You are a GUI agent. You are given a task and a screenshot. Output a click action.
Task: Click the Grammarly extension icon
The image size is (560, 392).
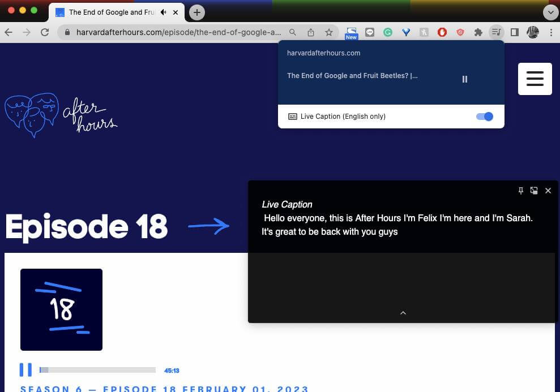(388, 32)
